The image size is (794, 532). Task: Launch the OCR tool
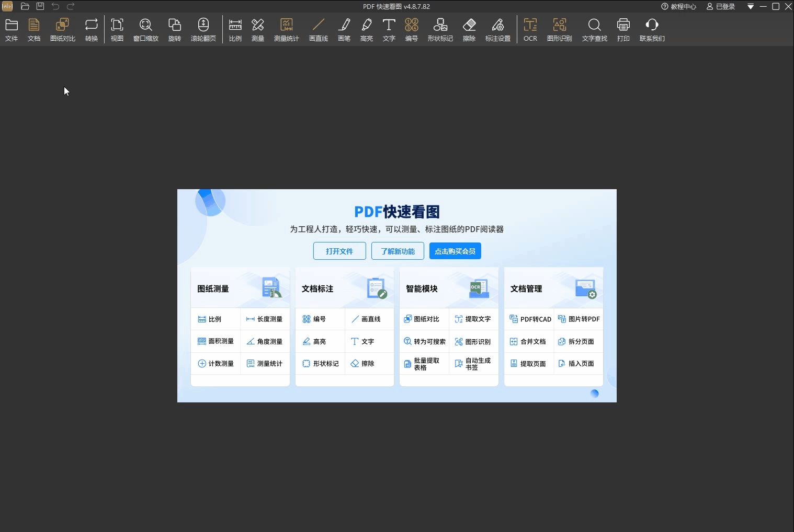coord(530,30)
